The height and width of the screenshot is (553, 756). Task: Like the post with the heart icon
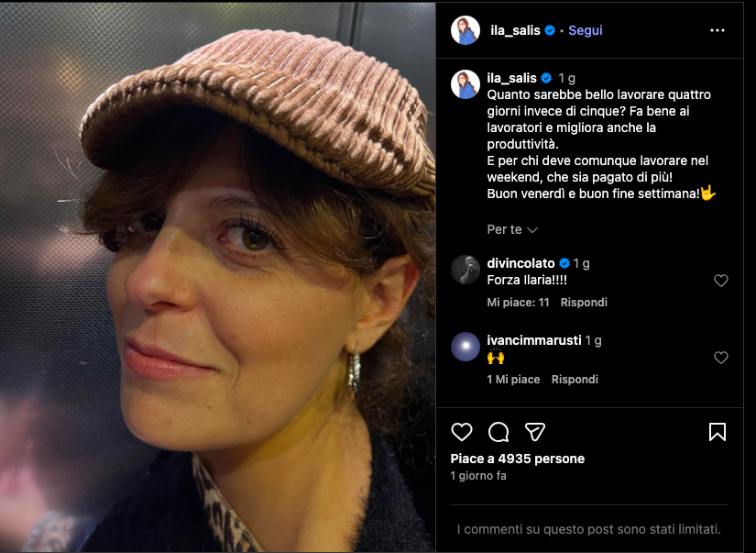tap(462, 432)
